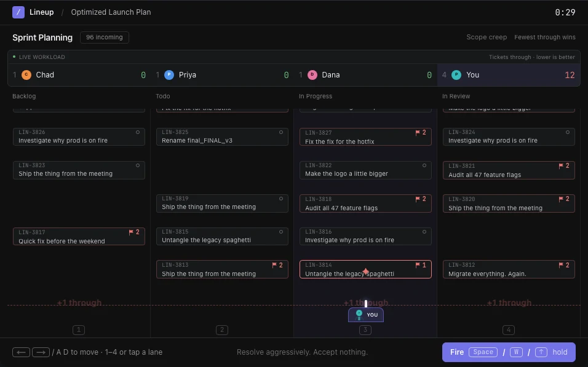Select lane 4 number key
The height and width of the screenshot is (367, 588).
click(x=509, y=330)
